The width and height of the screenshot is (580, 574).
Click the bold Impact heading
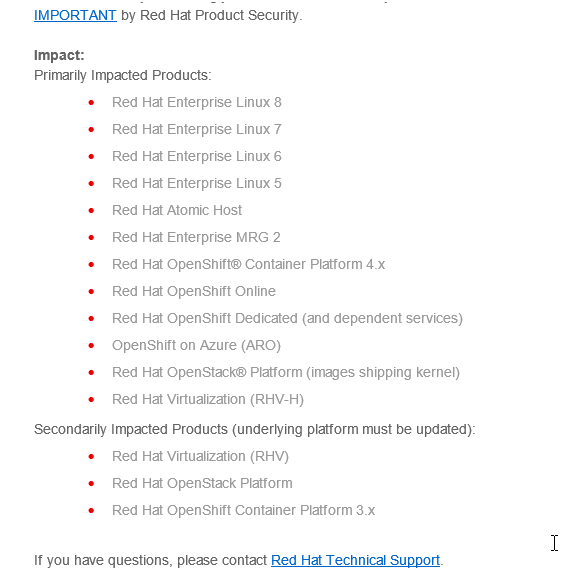point(59,55)
